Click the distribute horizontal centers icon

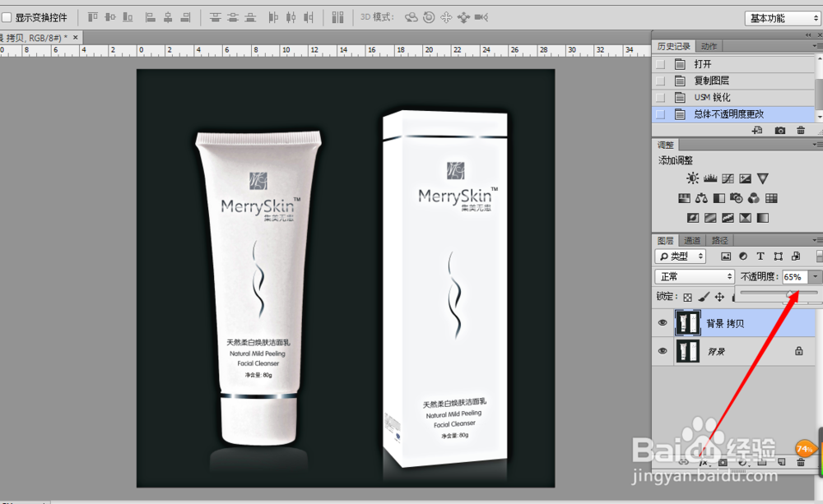point(291,18)
